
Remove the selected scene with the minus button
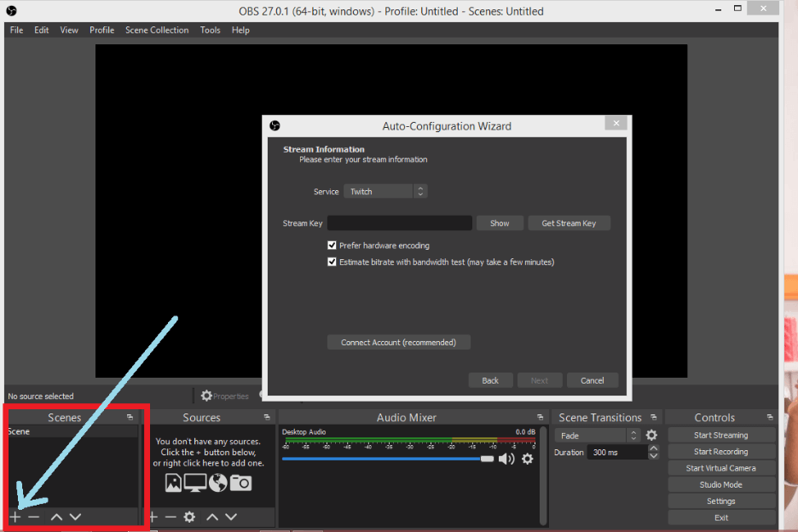pyautogui.click(x=34, y=517)
